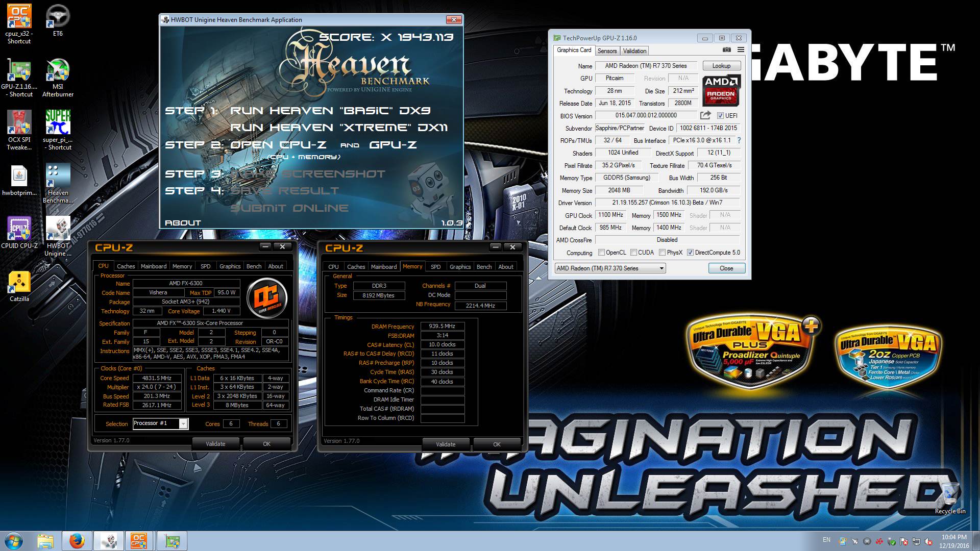Select the CPU-Z OC taskbar icon
This screenshot has width=980, height=551.
[139, 541]
